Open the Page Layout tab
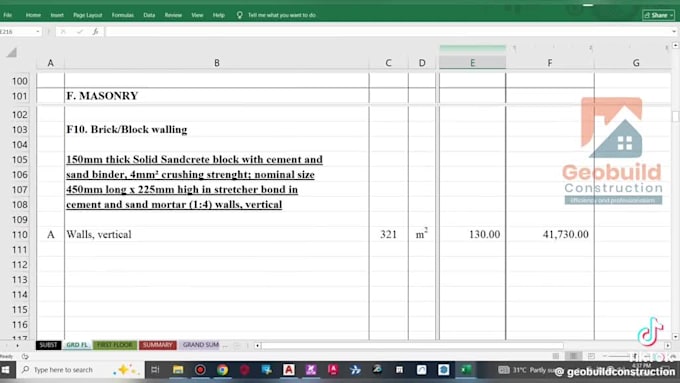Screen dimensions: 680x383 coord(88,15)
